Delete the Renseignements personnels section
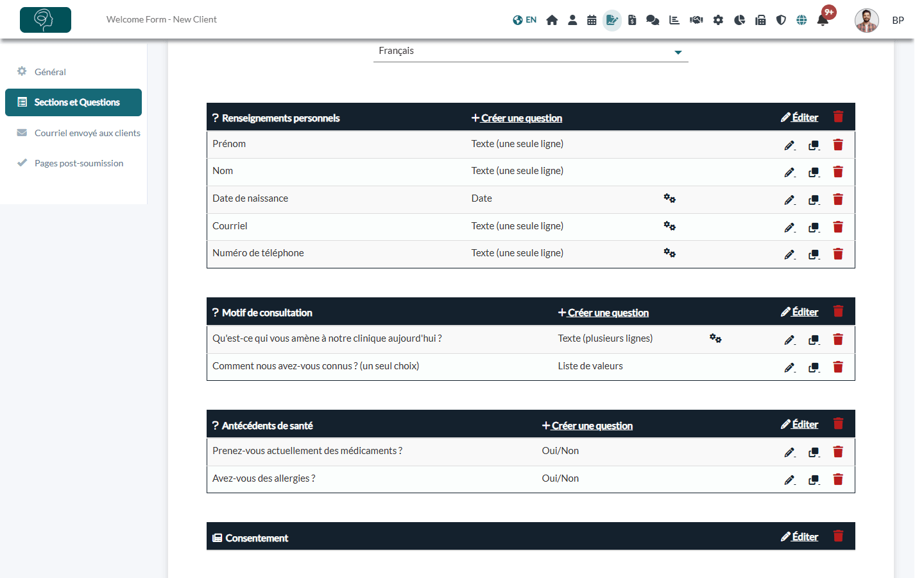924x578 pixels. [x=838, y=117]
